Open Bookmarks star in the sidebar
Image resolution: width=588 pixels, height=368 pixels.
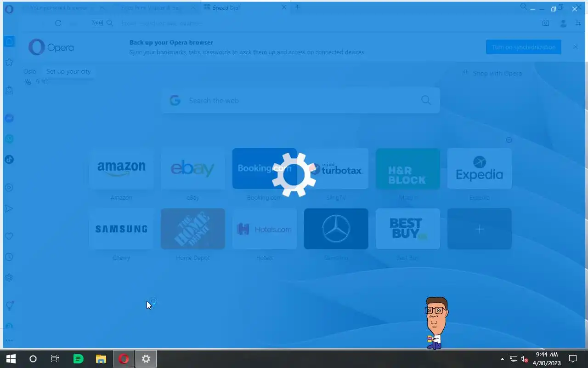(9, 62)
